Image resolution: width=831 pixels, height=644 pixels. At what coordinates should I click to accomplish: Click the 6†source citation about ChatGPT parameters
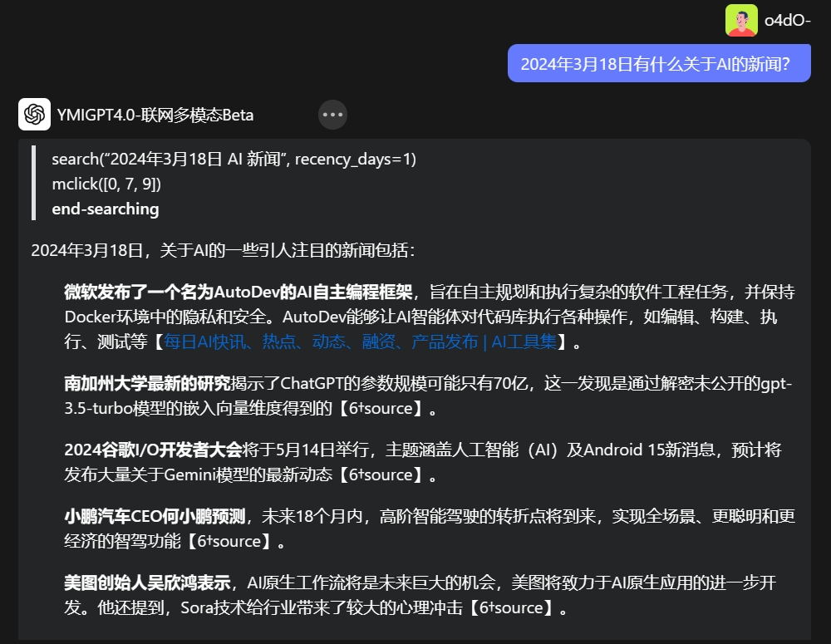(380, 408)
